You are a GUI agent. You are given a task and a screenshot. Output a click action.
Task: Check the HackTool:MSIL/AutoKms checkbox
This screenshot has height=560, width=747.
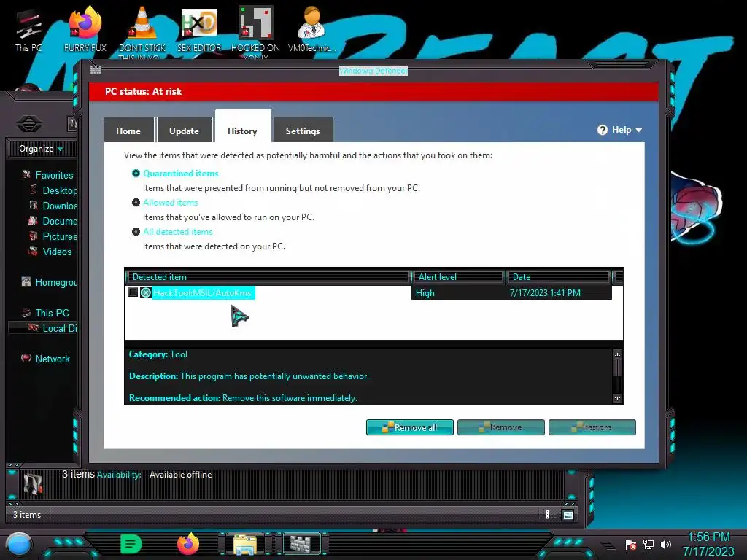(x=133, y=292)
